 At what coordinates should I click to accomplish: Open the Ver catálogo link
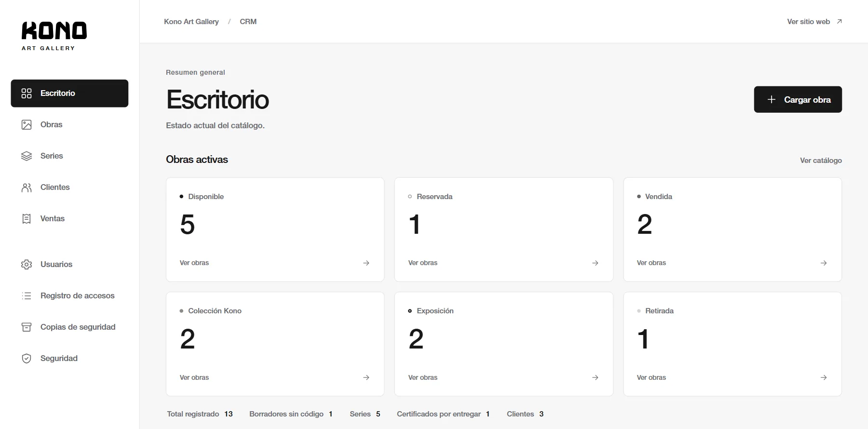[x=821, y=161]
